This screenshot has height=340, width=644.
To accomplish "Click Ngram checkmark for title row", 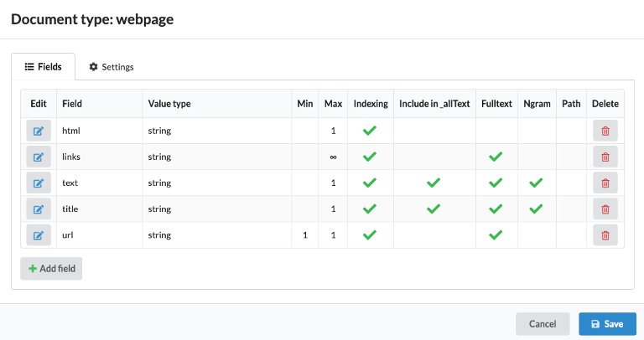I will click(536, 209).
